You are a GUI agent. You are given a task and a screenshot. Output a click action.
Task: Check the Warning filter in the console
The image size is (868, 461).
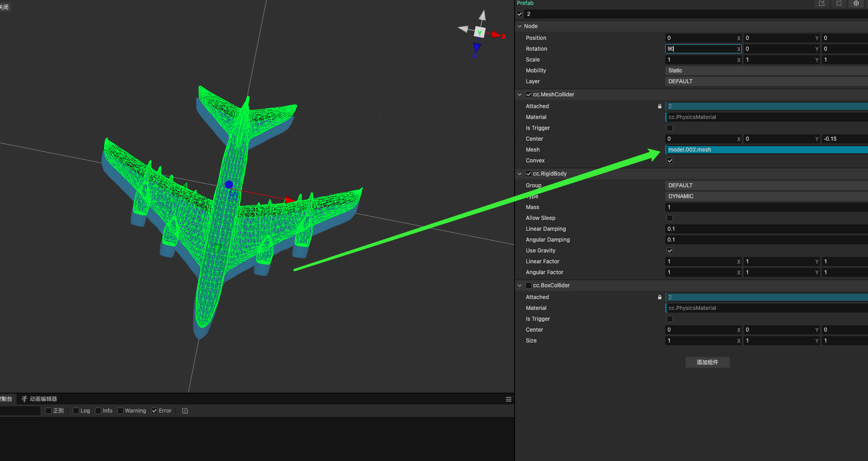pyautogui.click(x=120, y=411)
